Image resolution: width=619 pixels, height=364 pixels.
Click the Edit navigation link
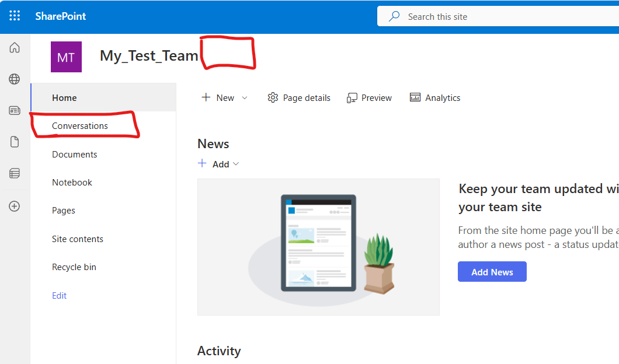pos(59,295)
